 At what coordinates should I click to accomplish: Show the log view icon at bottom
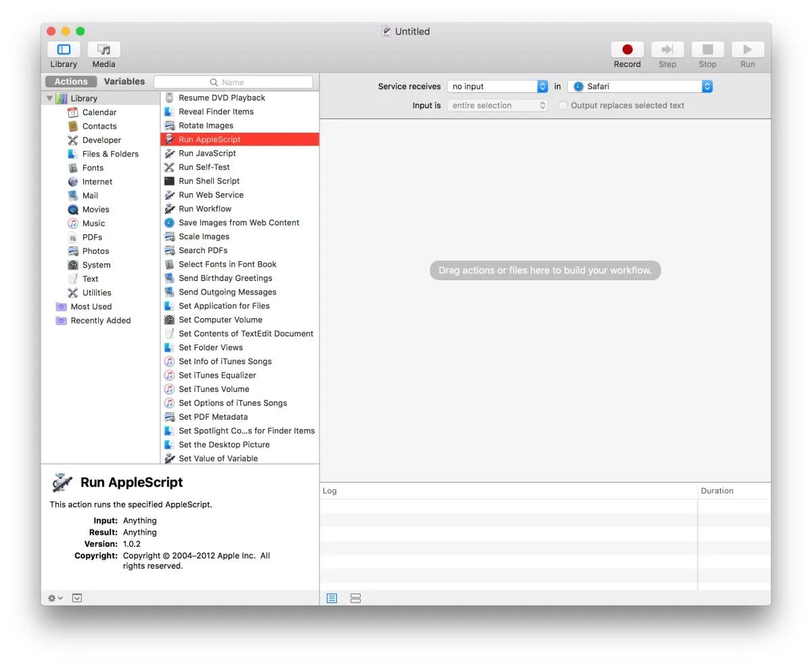tap(332, 598)
